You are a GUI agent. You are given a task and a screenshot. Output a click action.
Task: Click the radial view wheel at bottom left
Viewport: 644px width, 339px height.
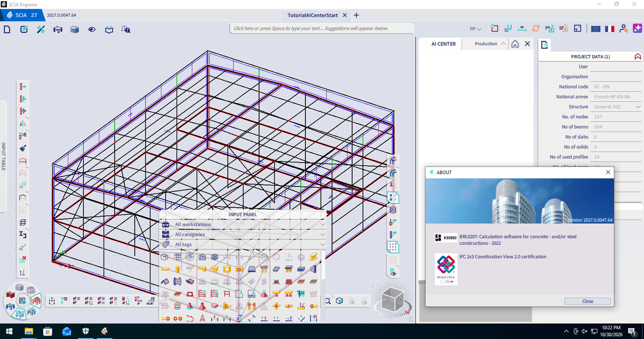pos(23,301)
